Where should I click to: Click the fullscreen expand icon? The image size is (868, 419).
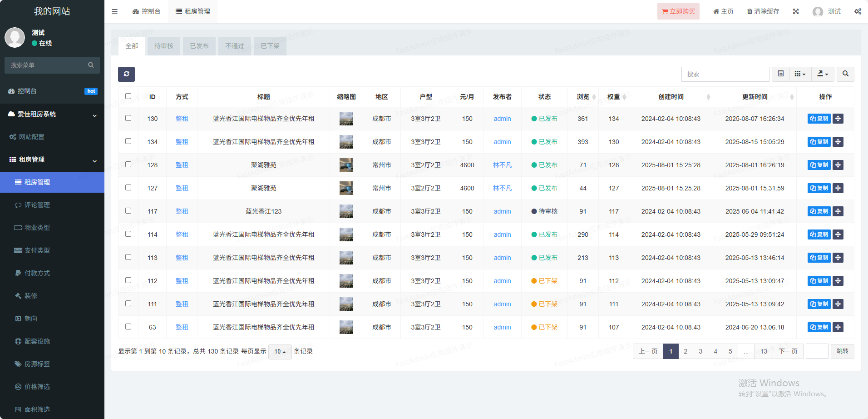pyautogui.click(x=796, y=11)
